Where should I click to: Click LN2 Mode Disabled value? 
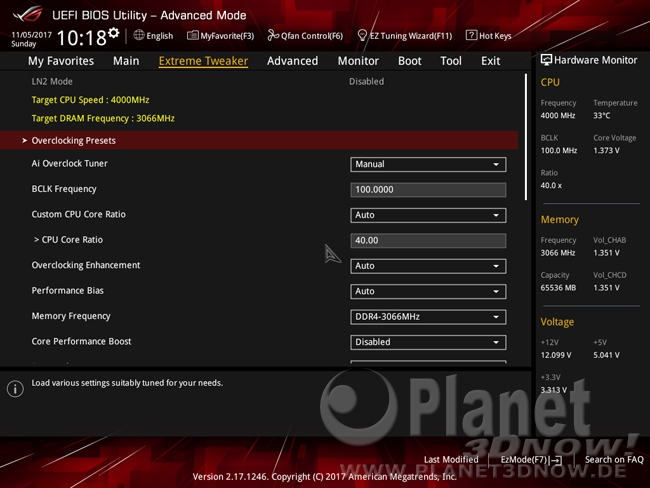point(366,82)
